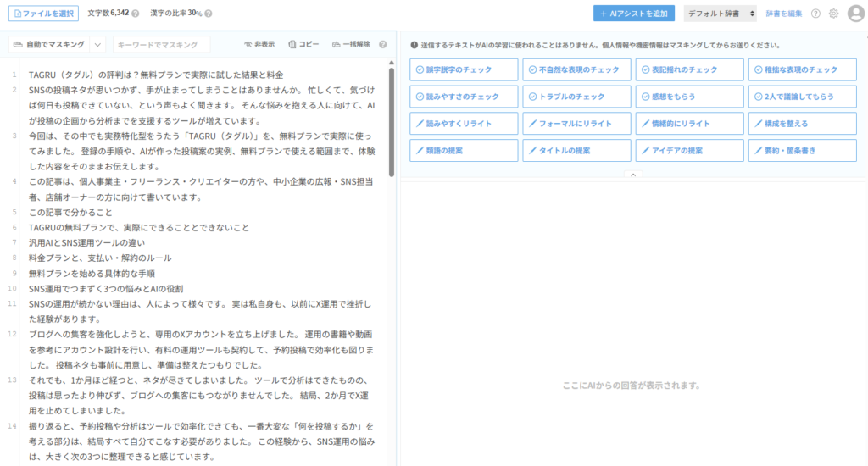Click help icon next to 漢字の比率 30%
This screenshot has width=868, height=466.
(x=209, y=14)
